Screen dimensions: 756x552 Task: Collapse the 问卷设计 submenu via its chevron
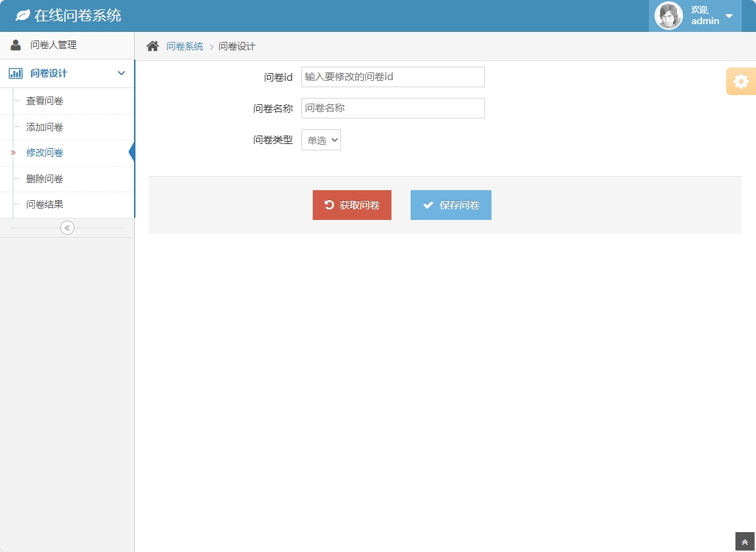point(121,73)
